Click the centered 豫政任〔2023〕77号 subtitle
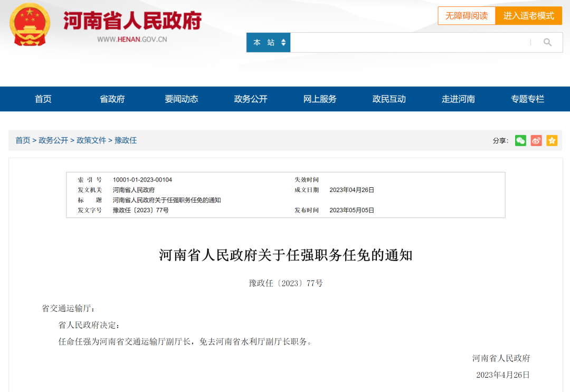The width and height of the screenshot is (570, 392). point(286,283)
